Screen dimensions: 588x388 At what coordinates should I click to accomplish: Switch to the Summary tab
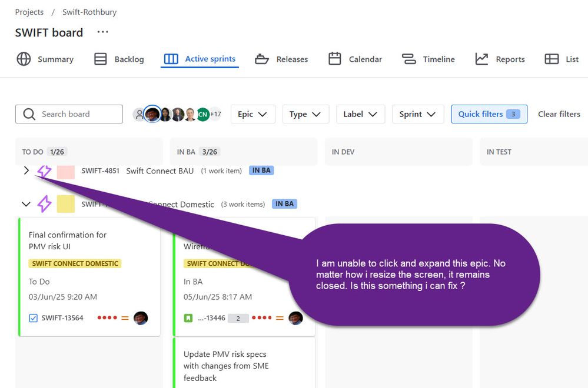[45, 59]
